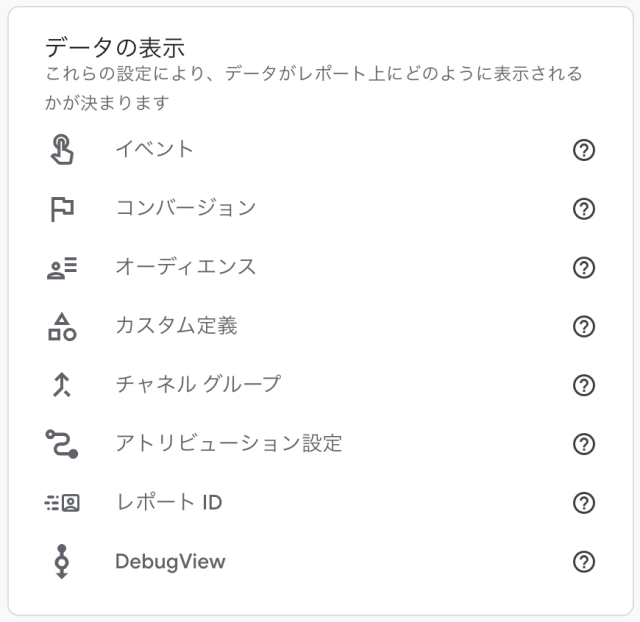
Task: Open help for コンバージョン
Action: 584,209
